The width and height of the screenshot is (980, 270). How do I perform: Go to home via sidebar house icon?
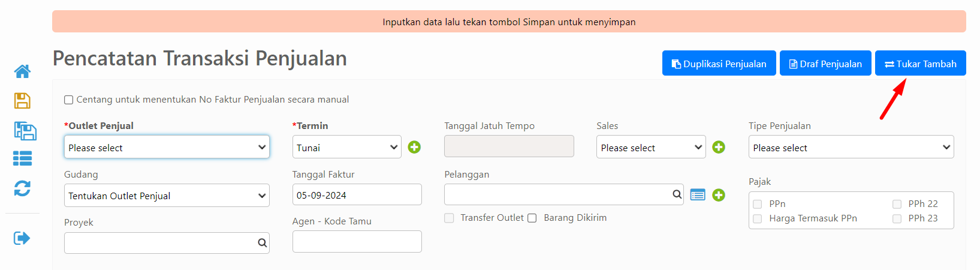22,71
